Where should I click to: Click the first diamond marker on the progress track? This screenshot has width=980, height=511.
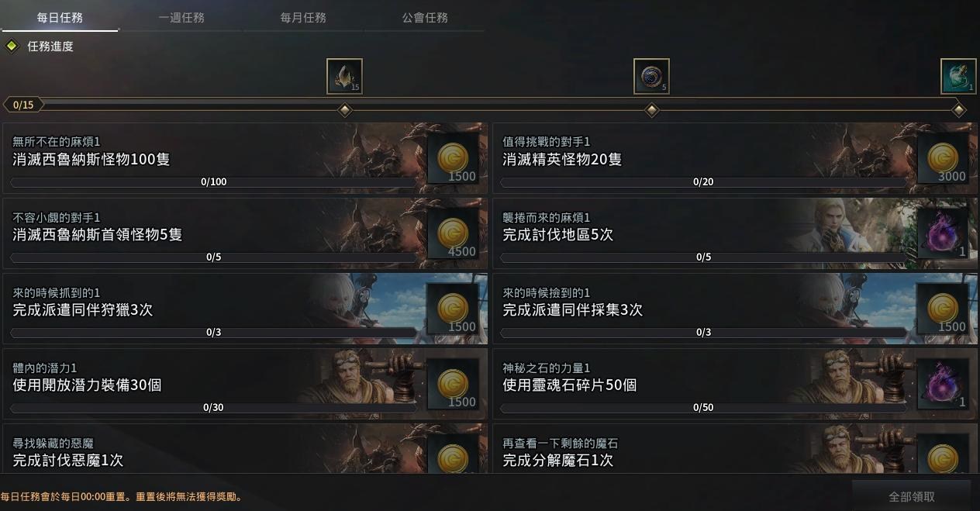345,110
